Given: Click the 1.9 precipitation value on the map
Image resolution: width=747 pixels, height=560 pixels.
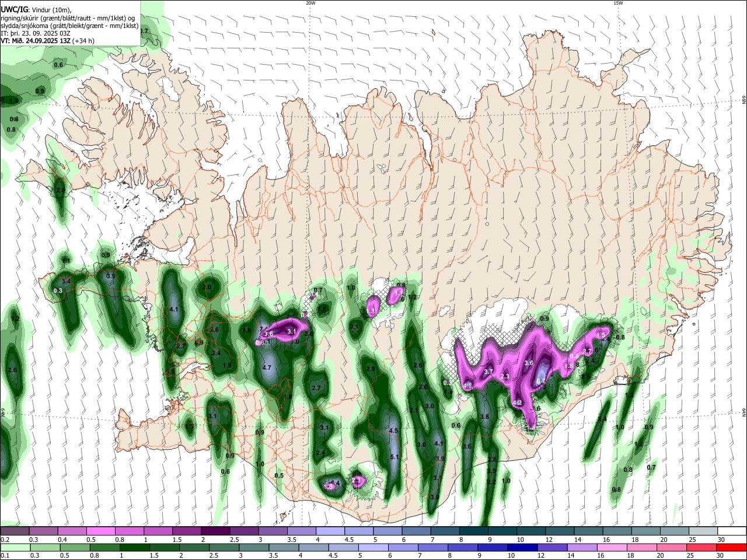Looking at the screenshot, I should tap(228, 365).
